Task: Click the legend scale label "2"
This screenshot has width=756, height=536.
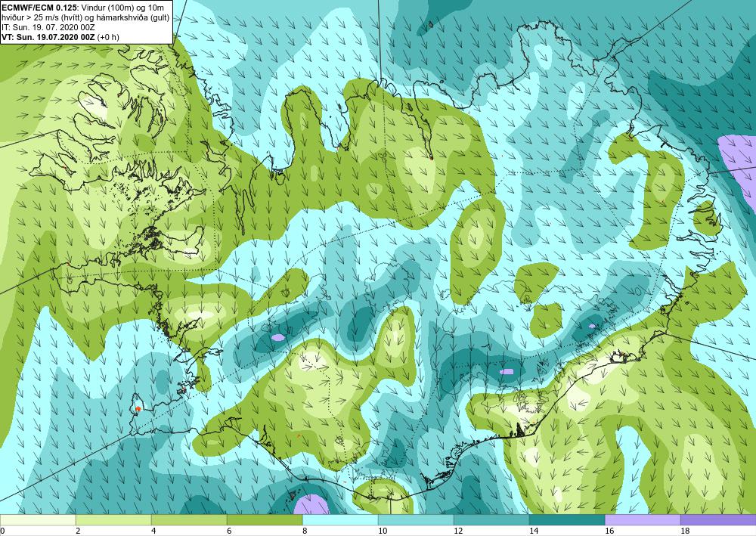Action: 78,531
